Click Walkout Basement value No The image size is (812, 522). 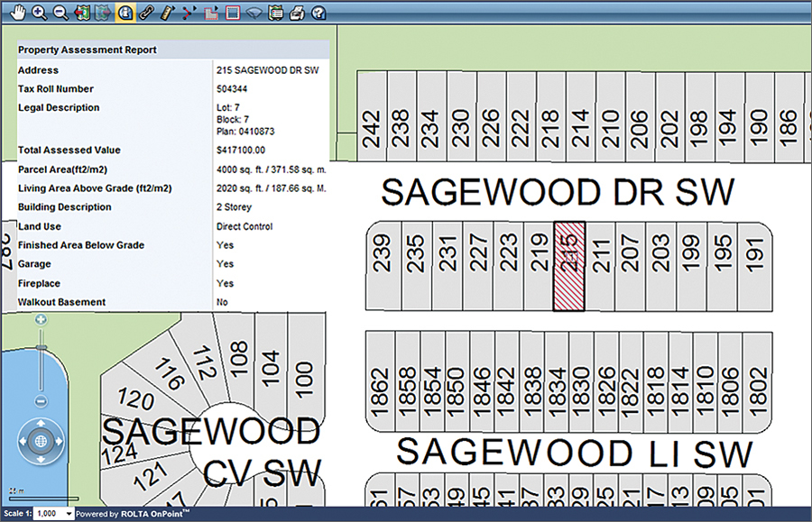coord(222,302)
